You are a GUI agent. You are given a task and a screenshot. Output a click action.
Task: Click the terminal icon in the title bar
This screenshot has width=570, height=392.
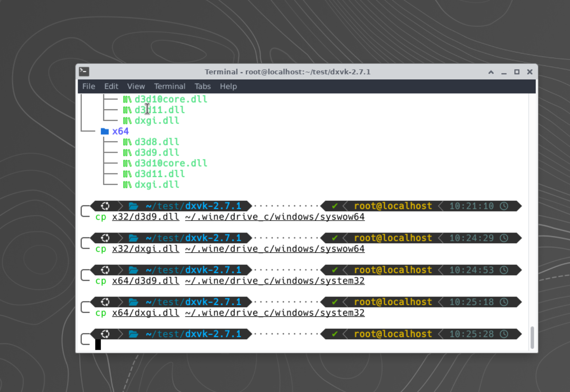coord(84,71)
